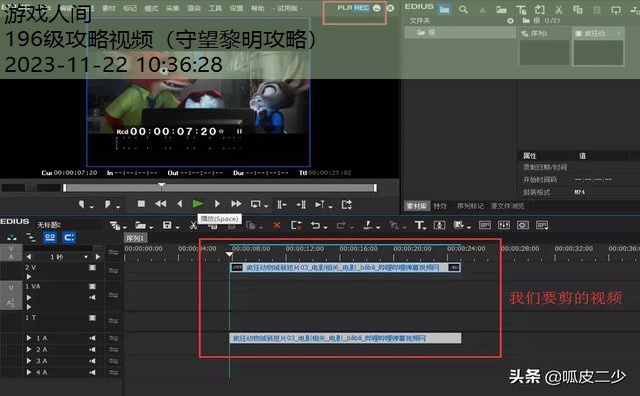Click the voice-over icon next to Title tool
Screen dimensions: 640x396
coord(439,225)
